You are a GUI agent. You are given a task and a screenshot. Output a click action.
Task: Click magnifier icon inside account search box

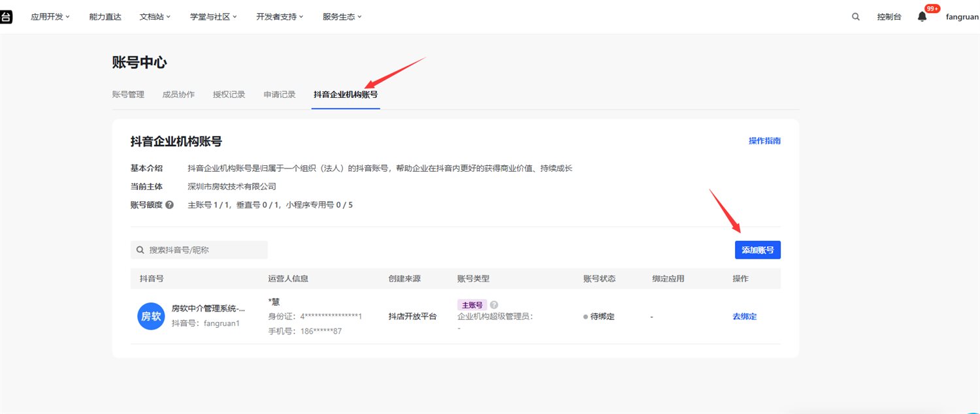click(140, 250)
